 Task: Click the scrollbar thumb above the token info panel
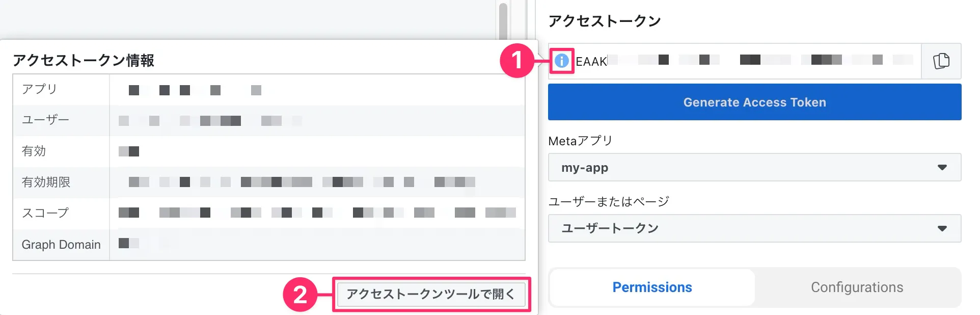click(x=503, y=20)
